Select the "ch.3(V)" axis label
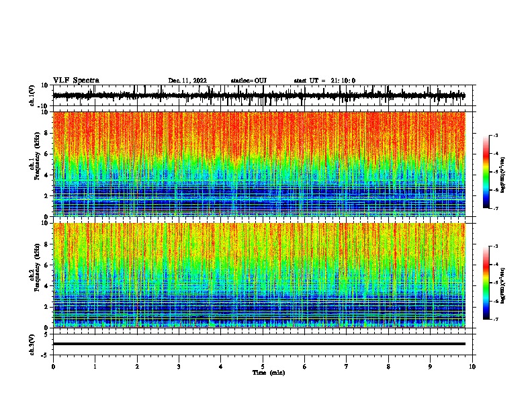 point(32,345)
